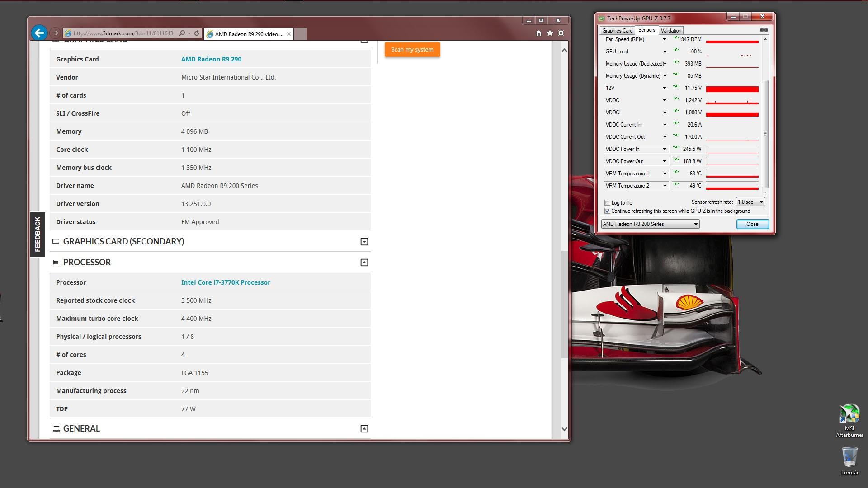Open Intel Core i7-3770K Processor link
The image size is (868, 488).
pyautogui.click(x=226, y=282)
